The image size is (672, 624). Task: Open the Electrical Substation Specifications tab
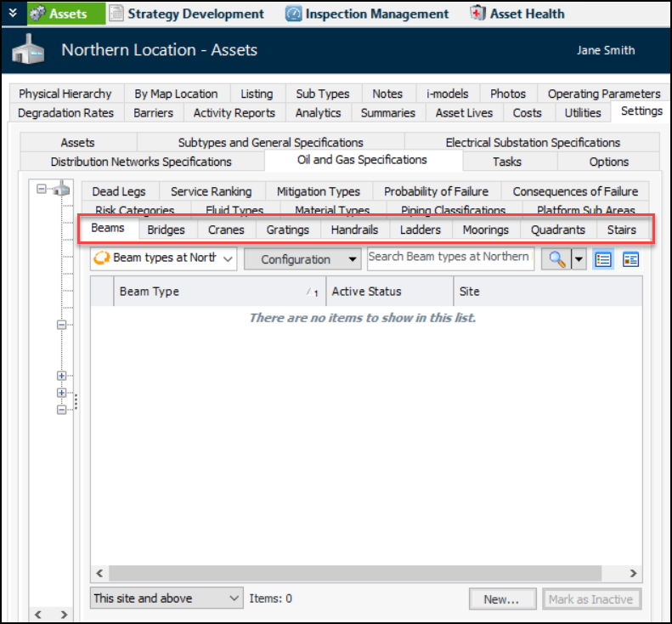[533, 142]
